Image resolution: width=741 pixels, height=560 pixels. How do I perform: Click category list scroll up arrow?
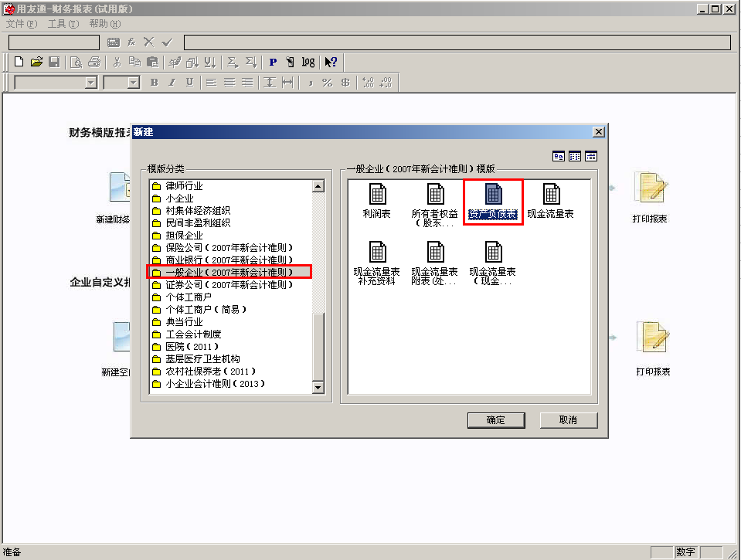pyautogui.click(x=318, y=186)
